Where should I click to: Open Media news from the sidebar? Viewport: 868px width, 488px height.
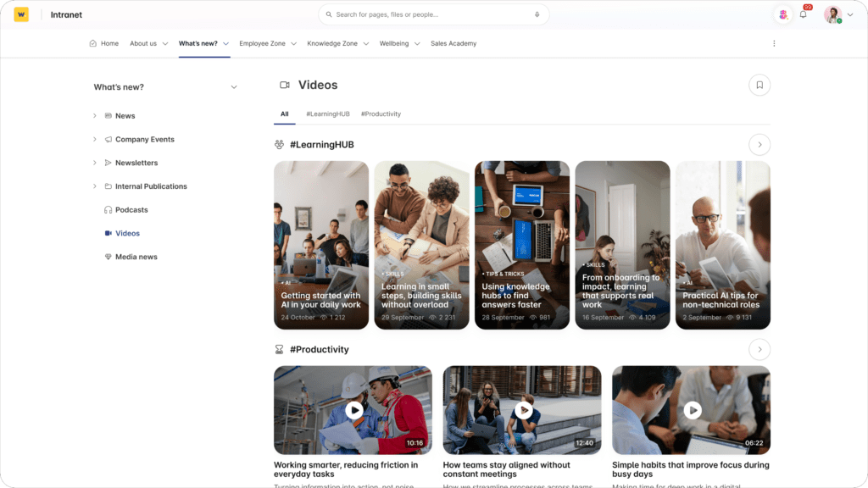(x=136, y=257)
